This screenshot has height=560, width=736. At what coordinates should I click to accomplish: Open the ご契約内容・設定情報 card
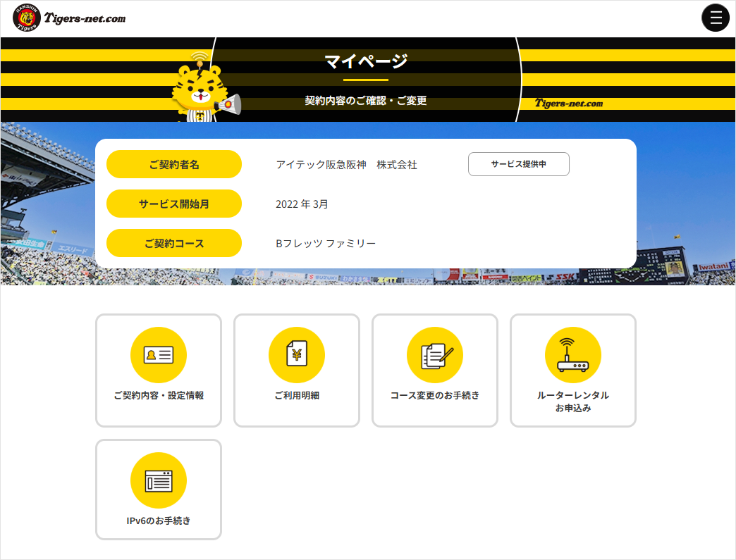pos(158,370)
